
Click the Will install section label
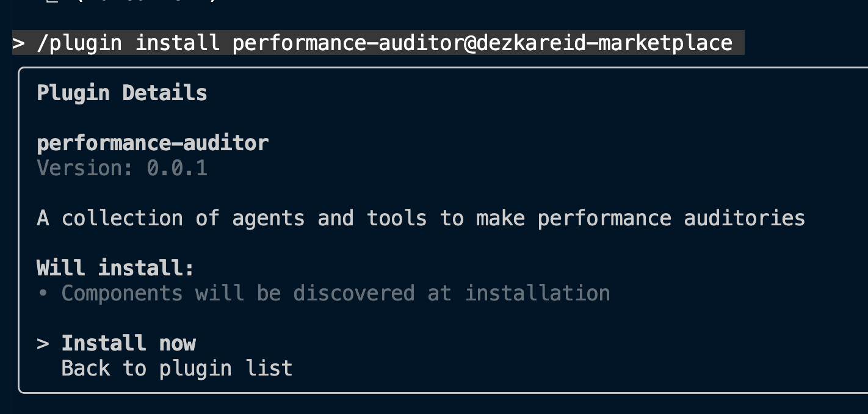point(115,267)
